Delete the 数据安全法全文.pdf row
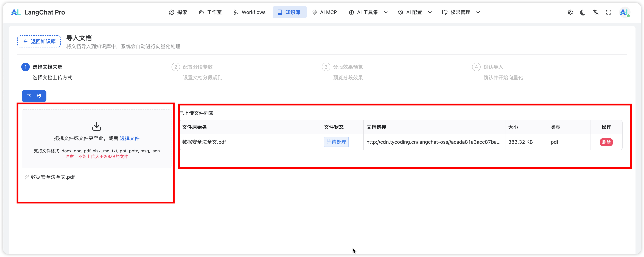The image size is (644, 257). (x=606, y=142)
